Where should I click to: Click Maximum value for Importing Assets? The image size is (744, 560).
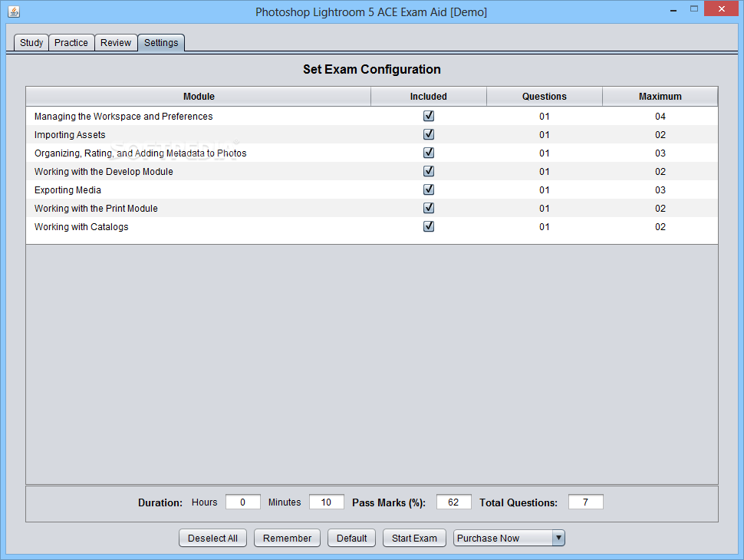pos(660,135)
